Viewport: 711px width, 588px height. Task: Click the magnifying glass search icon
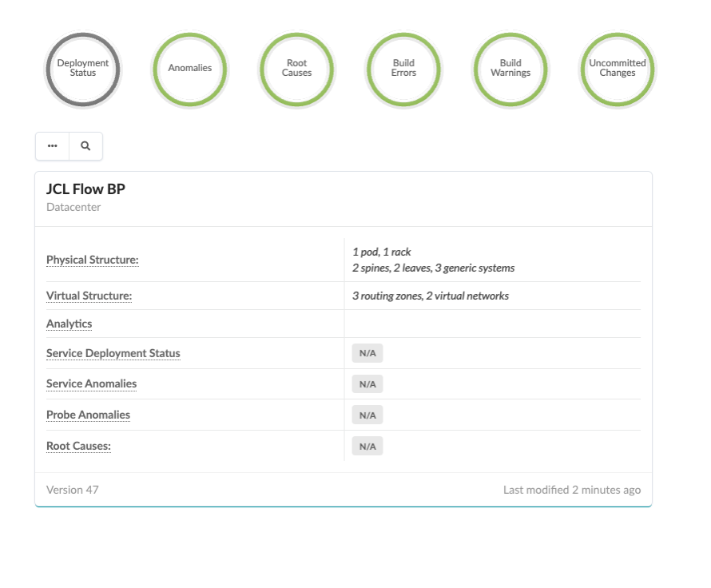pyautogui.click(x=85, y=146)
